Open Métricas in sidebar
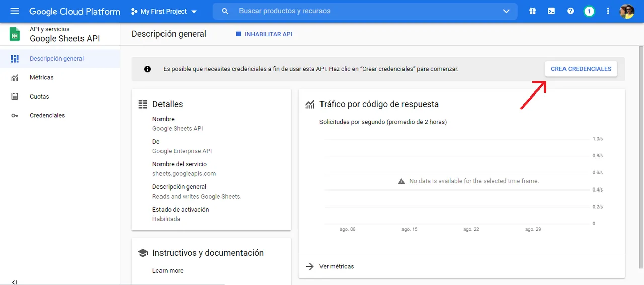The height and width of the screenshot is (285, 644). [60, 77]
